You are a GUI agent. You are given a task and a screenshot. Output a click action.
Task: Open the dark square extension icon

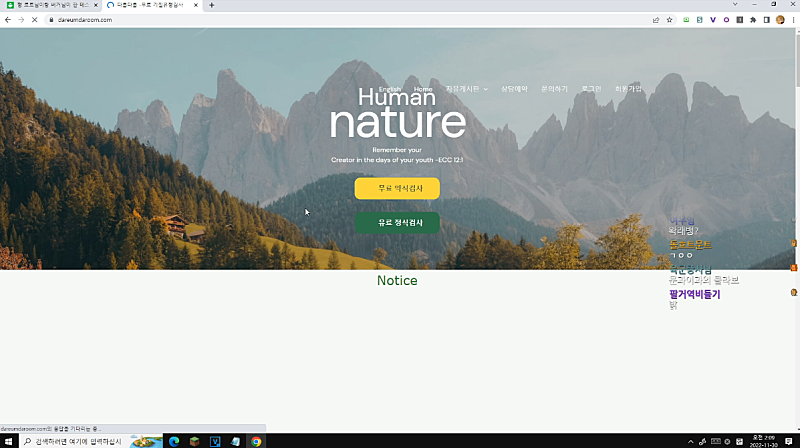739,20
